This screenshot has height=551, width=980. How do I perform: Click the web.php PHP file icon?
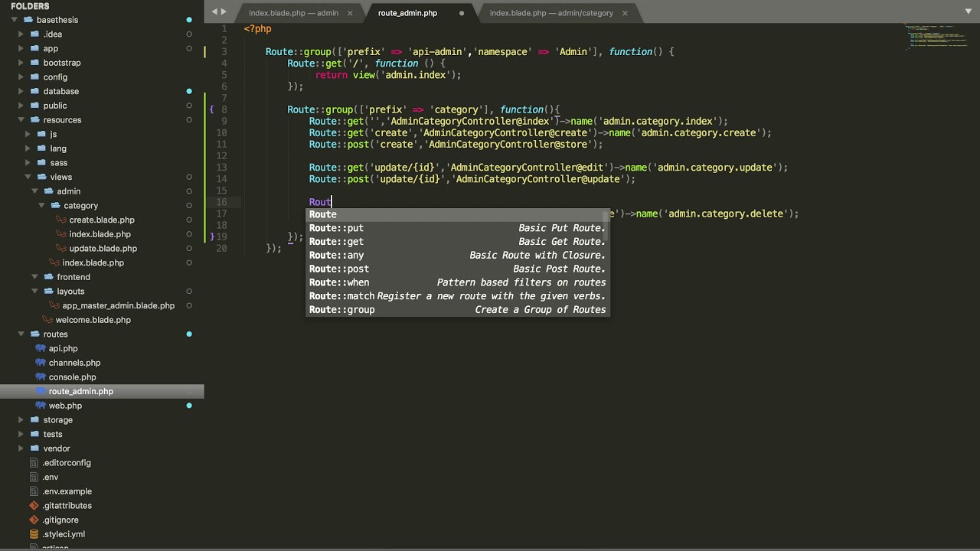[41, 406]
